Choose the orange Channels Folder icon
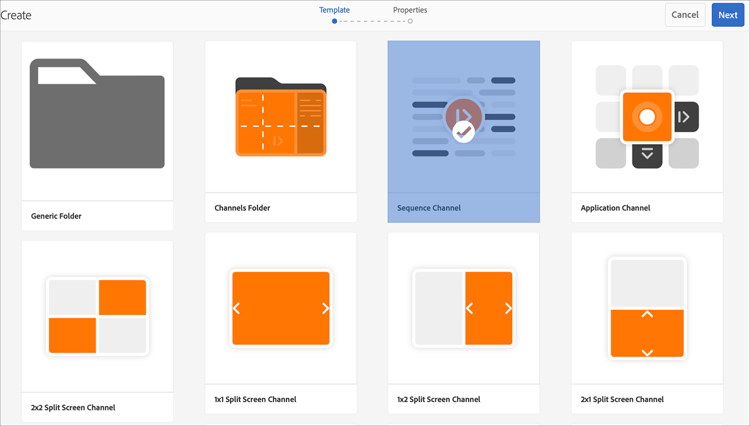Screen dimensions: 750x426 pos(281,117)
